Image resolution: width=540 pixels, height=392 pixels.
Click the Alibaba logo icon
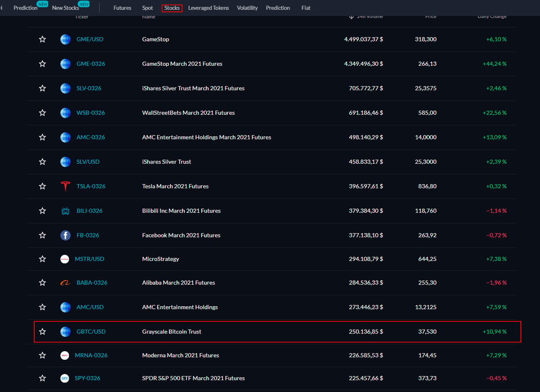pos(65,283)
